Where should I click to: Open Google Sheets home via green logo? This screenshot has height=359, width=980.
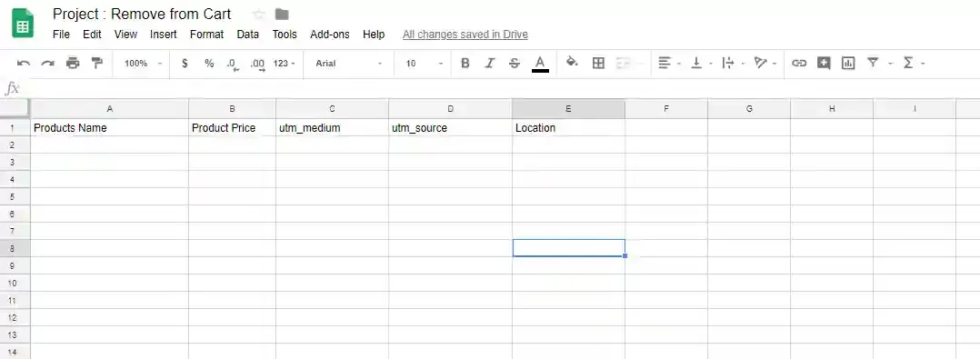click(x=23, y=24)
